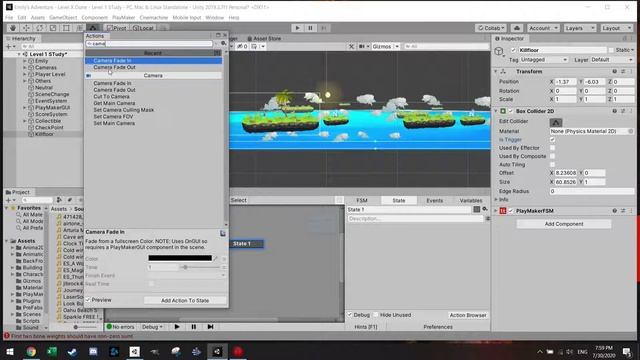The image size is (640, 360).
Task: Pause the game with the top pause button
Action: tap(310, 28)
